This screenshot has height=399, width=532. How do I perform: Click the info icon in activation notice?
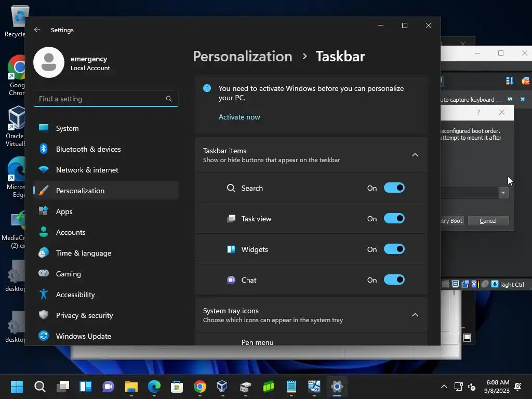[x=207, y=88]
